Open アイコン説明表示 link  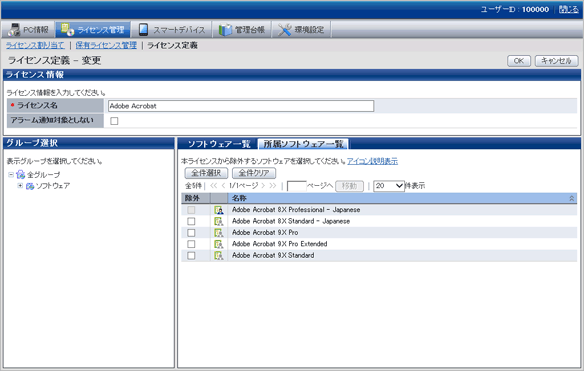coord(372,161)
